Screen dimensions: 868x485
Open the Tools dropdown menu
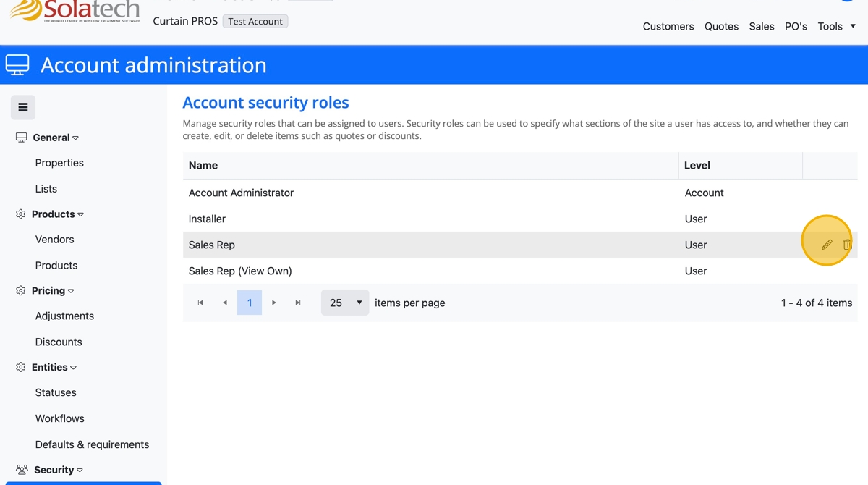point(836,26)
